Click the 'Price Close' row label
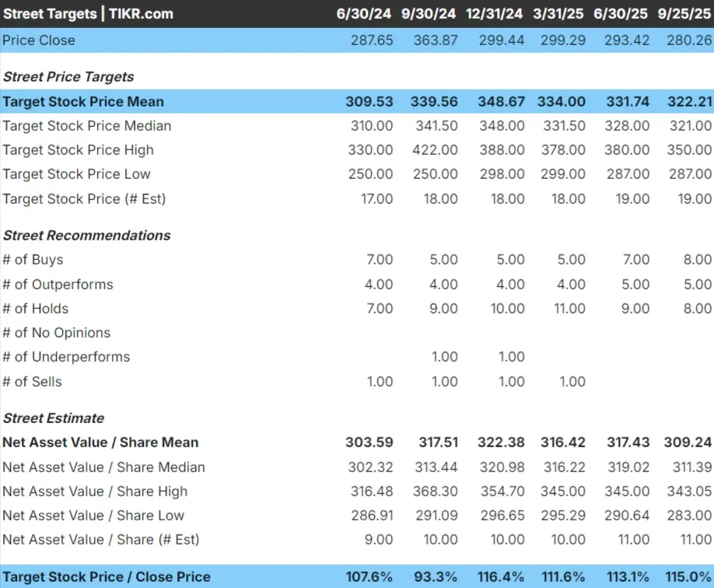Image resolution: width=714 pixels, height=588 pixels. [39, 40]
